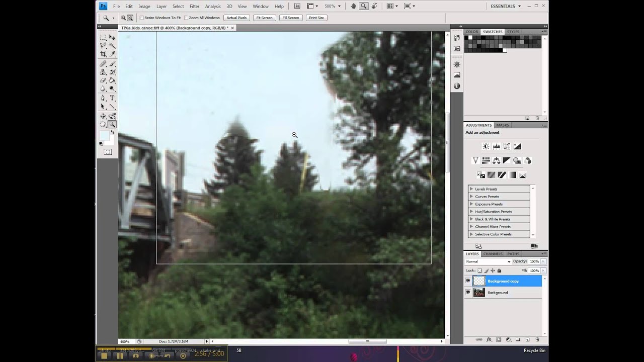Select the Hand tool in the toolbox

(103, 124)
